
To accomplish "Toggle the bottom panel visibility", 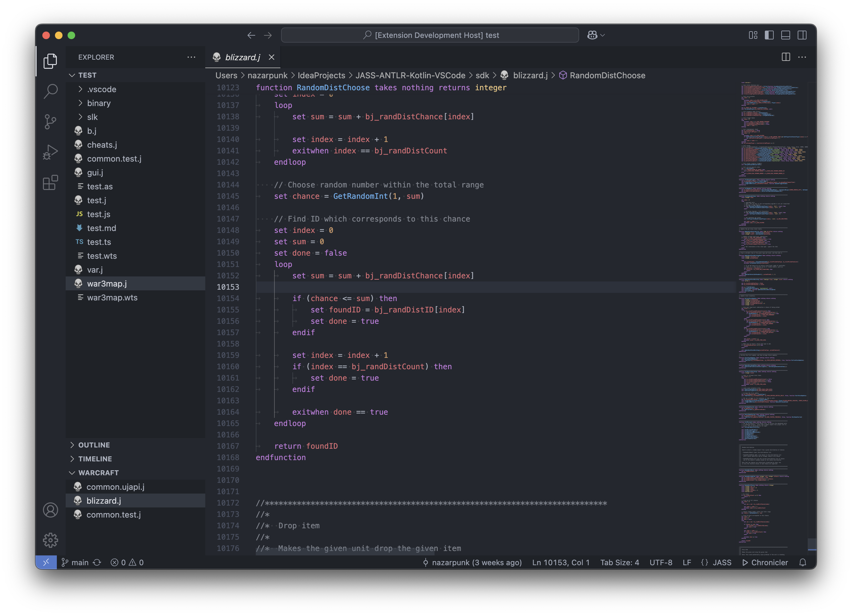I will (x=785, y=35).
